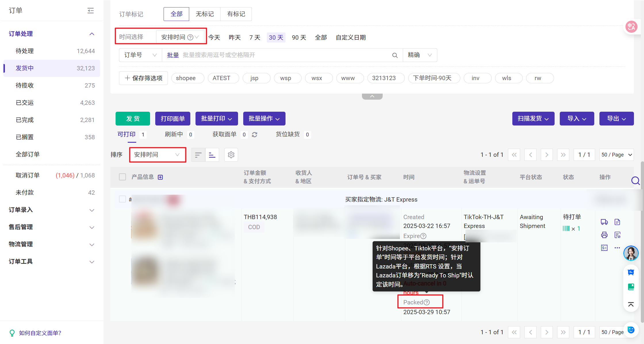Click the help icon beside Expire

tap(423, 236)
